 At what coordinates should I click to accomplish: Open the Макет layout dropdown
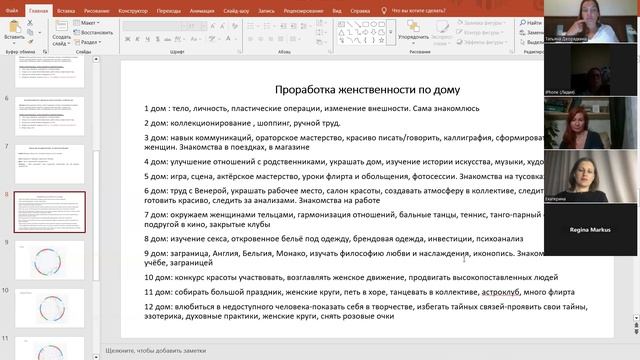pyautogui.click(x=87, y=23)
